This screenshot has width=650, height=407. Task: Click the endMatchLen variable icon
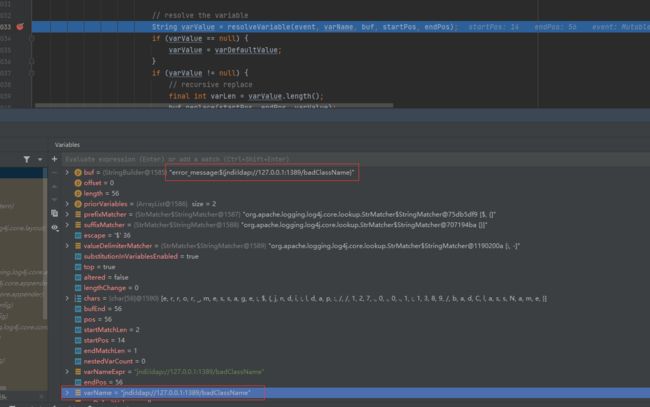point(78,351)
